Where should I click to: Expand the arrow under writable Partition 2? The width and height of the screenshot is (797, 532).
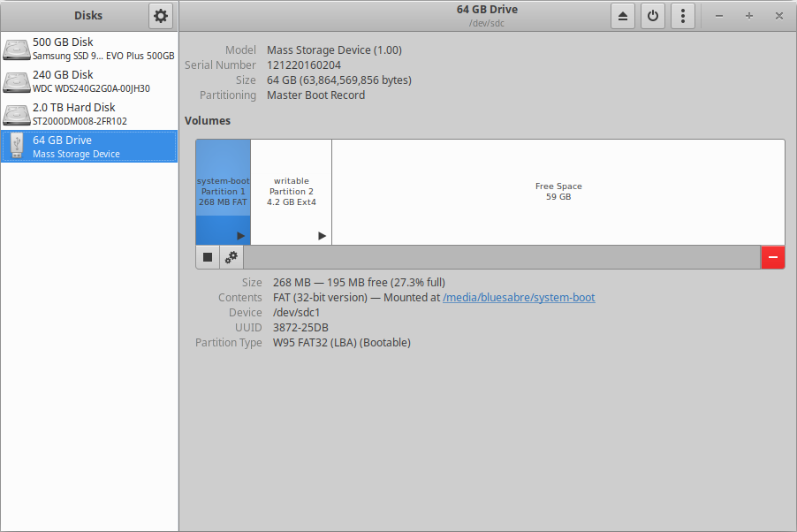(321, 236)
